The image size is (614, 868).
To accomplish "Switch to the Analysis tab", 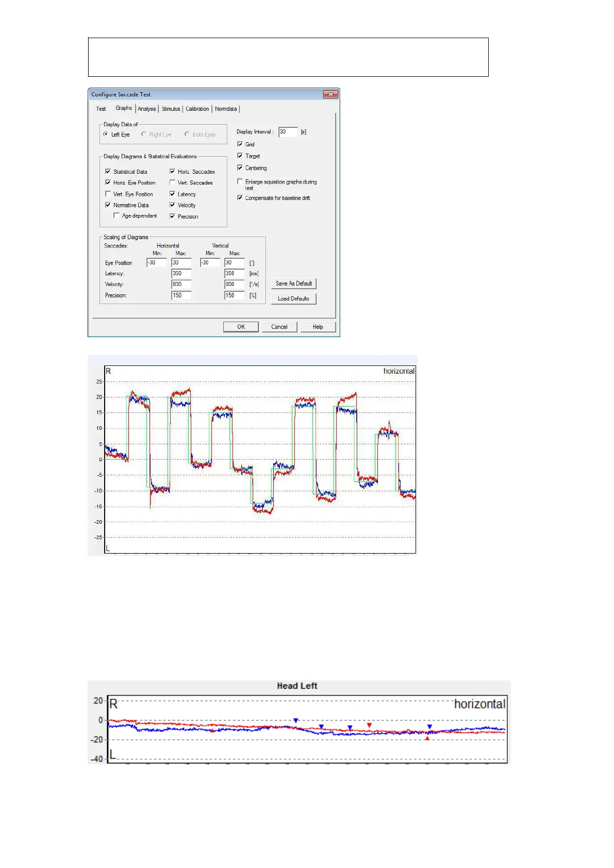I will 146,109.
